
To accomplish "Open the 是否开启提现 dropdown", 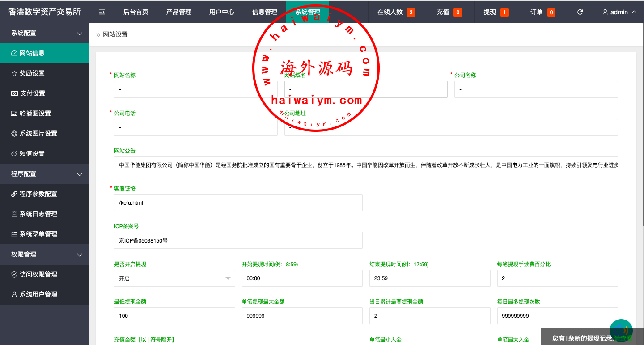I will click(174, 278).
